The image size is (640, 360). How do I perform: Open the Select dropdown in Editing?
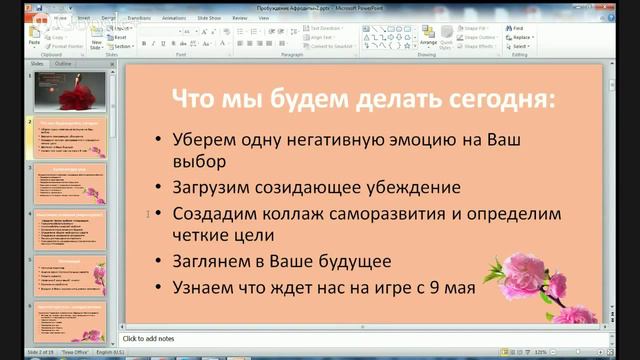518,47
